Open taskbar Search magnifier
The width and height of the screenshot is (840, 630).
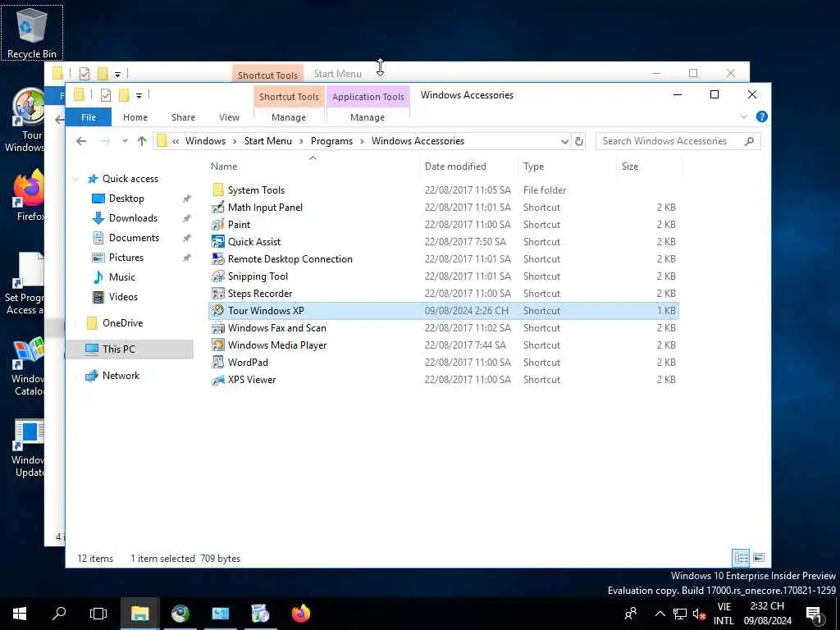click(59, 614)
